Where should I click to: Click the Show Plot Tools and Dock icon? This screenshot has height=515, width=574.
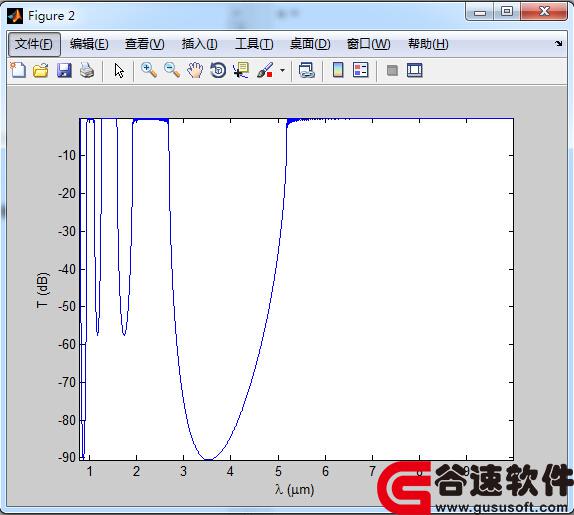(x=415, y=70)
